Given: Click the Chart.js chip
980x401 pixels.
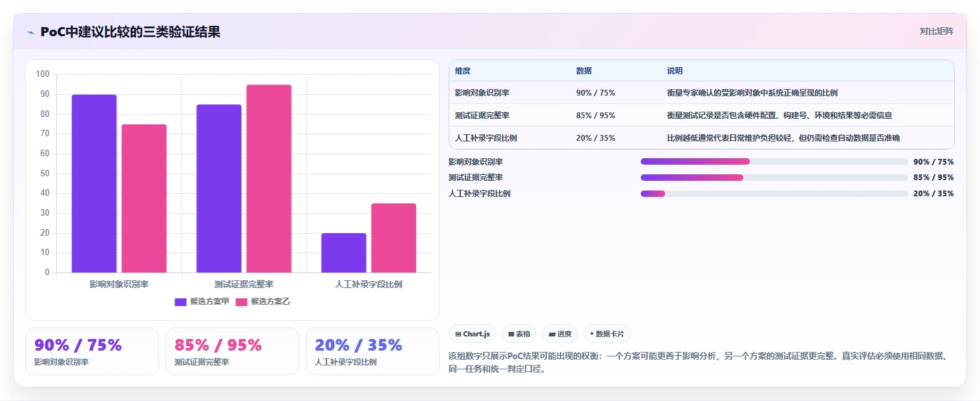Looking at the screenshot, I should (x=473, y=334).
